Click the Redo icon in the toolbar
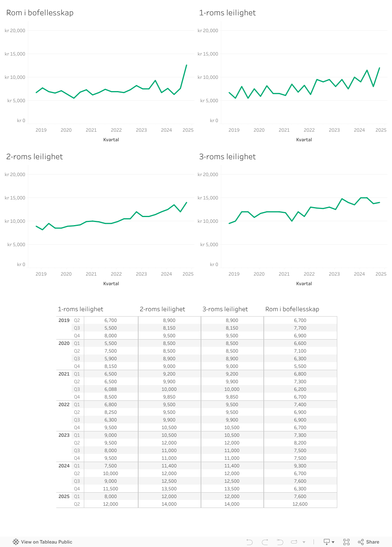The width and height of the screenshot is (392, 547). (x=265, y=542)
